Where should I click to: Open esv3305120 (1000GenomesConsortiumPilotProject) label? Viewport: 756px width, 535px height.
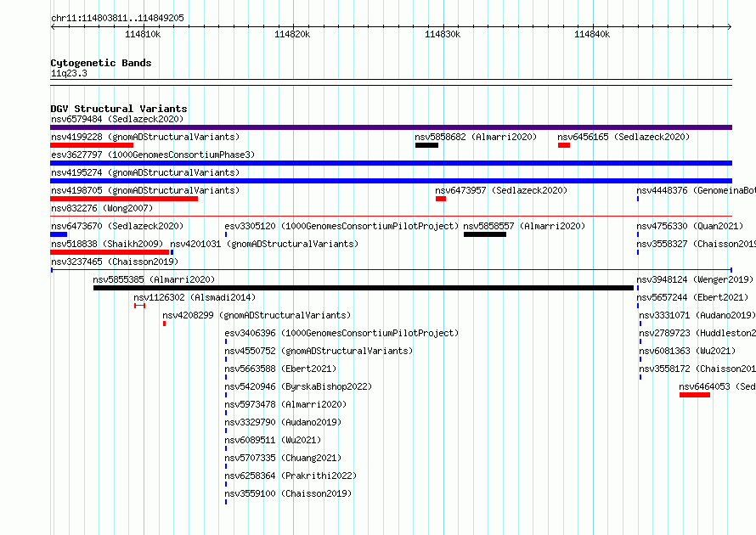pyautogui.click(x=341, y=226)
